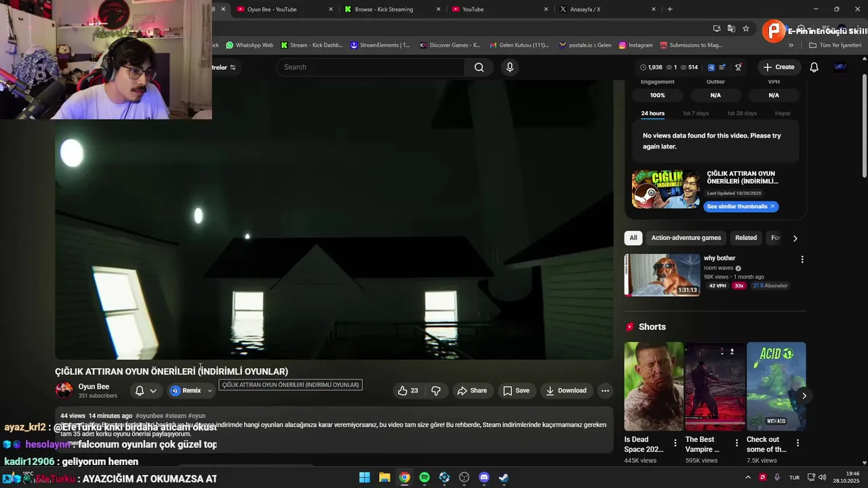Viewport: 868px width, 488px height.
Task: Open options menu for 'why bother' video
Action: click(802, 260)
